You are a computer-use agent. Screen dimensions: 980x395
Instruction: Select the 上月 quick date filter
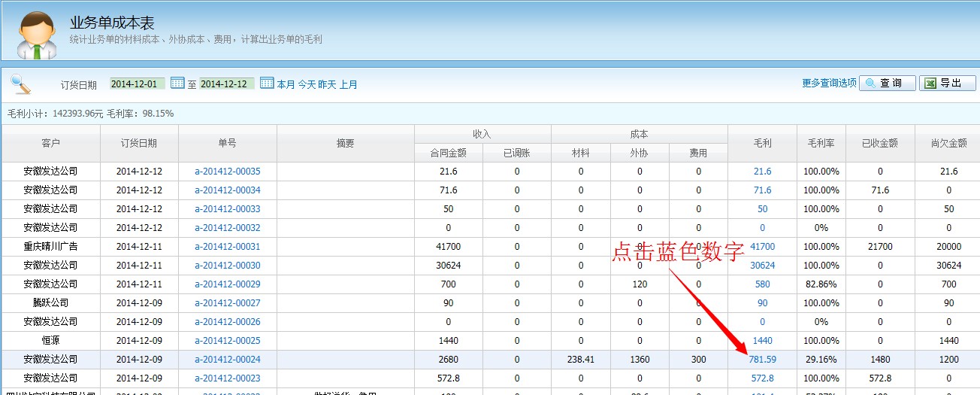348,84
